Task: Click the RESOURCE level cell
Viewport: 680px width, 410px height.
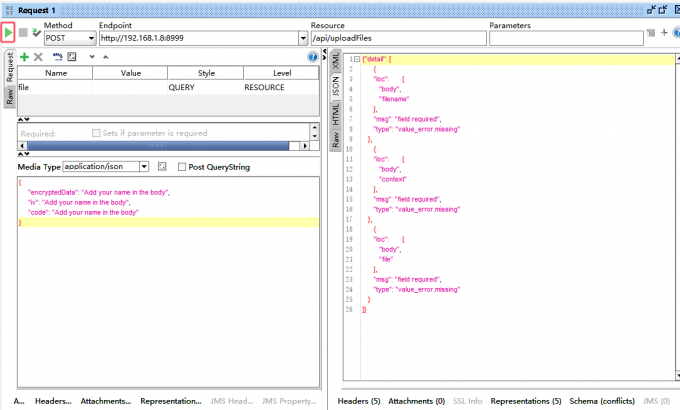Action: coord(281,87)
